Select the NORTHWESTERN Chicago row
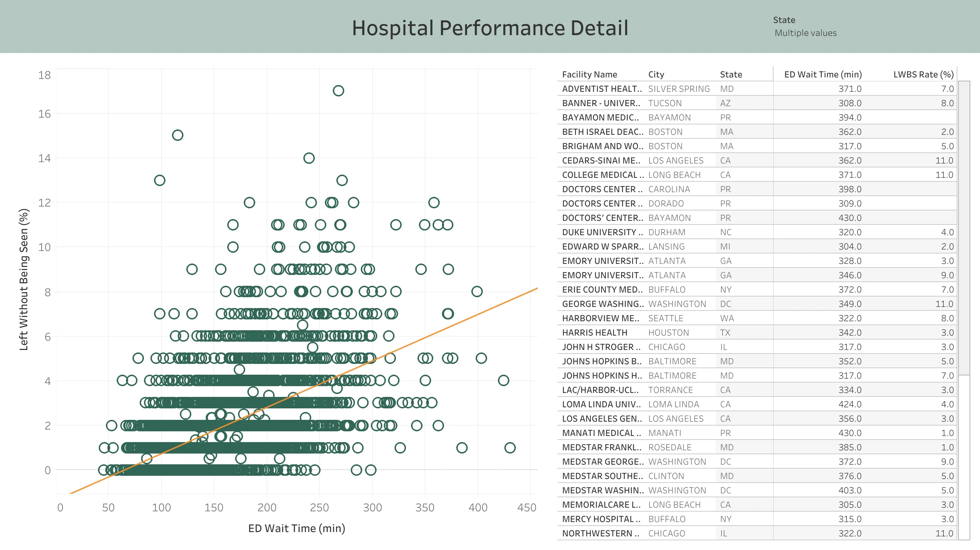The image size is (980, 550). click(647, 533)
